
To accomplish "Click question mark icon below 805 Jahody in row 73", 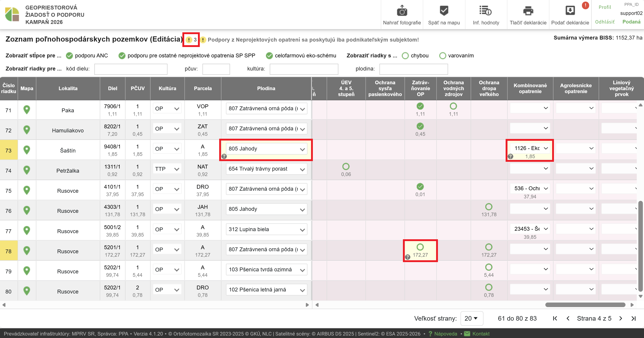I will point(224,156).
